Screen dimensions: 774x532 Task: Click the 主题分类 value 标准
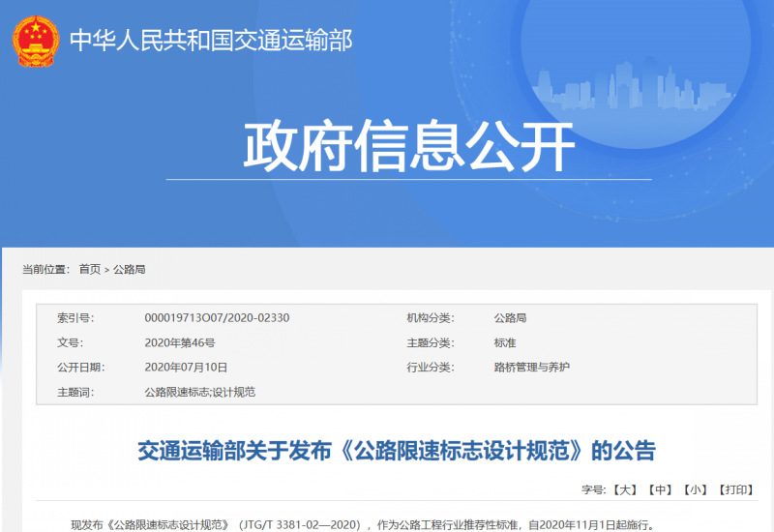504,342
